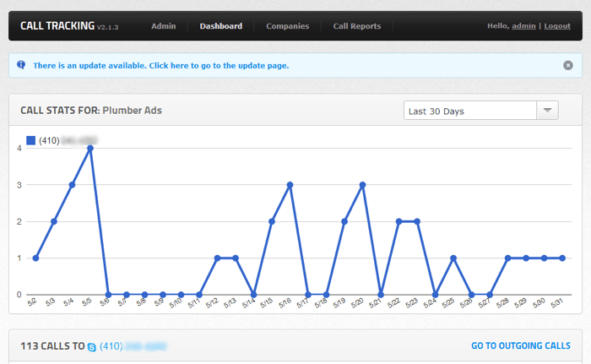Click the Call Tracking logo title
Viewport: 591px width, 364px height.
coord(57,26)
